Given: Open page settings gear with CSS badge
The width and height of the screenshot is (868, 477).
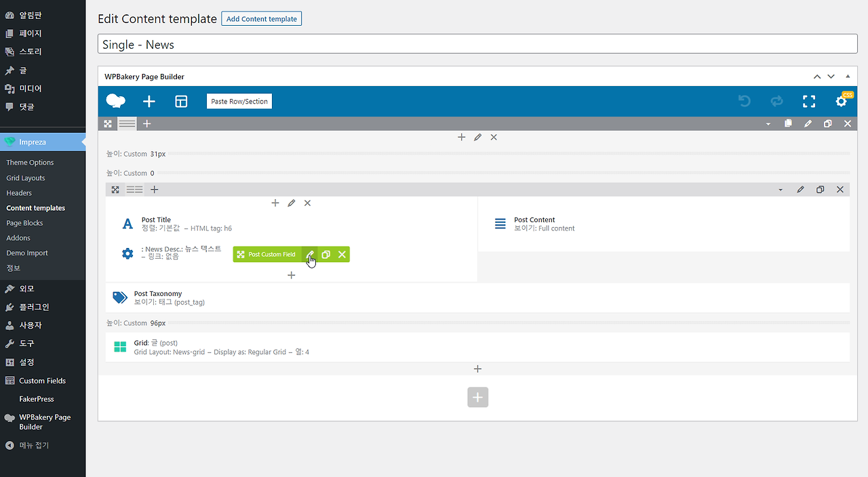Looking at the screenshot, I should pyautogui.click(x=842, y=101).
